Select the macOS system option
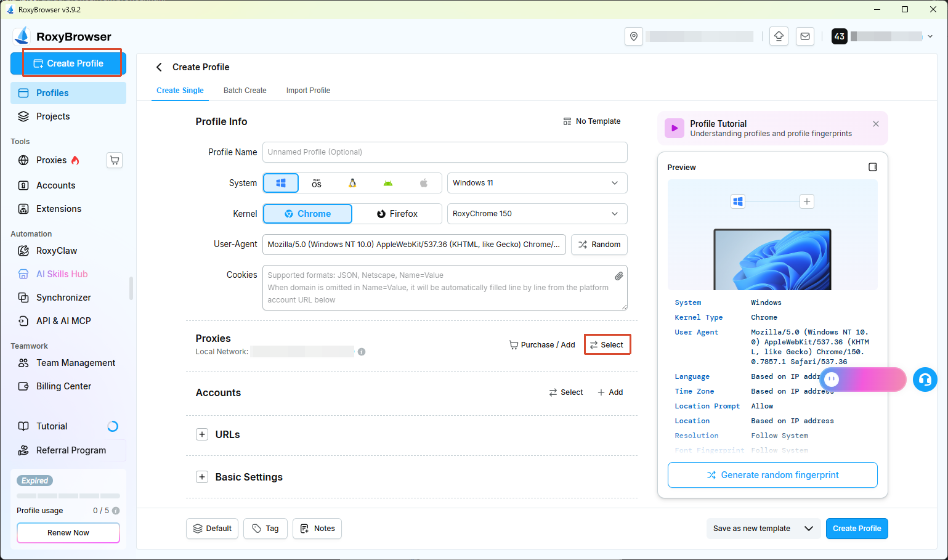948x560 pixels. tap(317, 183)
